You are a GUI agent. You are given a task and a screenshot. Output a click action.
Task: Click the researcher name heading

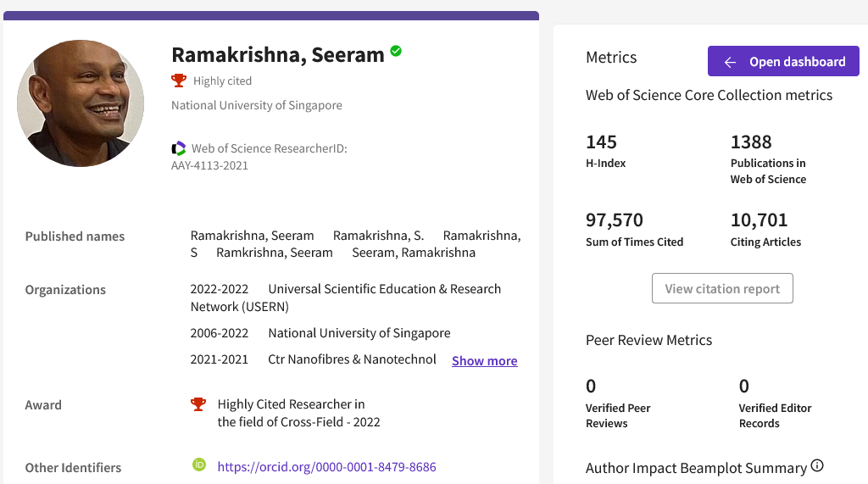pyautogui.click(x=277, y=55)
